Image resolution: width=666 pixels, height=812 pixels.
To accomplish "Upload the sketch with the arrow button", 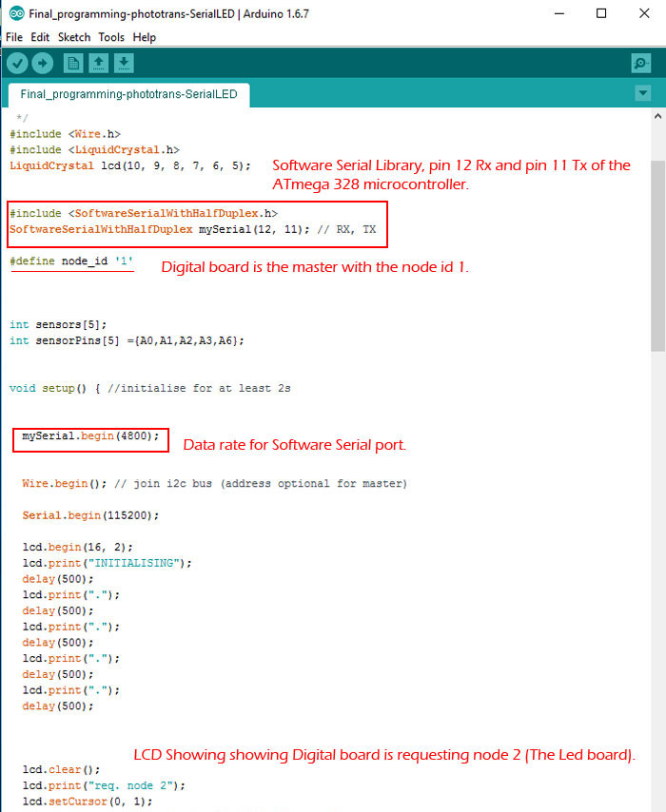I will point(43,63).
